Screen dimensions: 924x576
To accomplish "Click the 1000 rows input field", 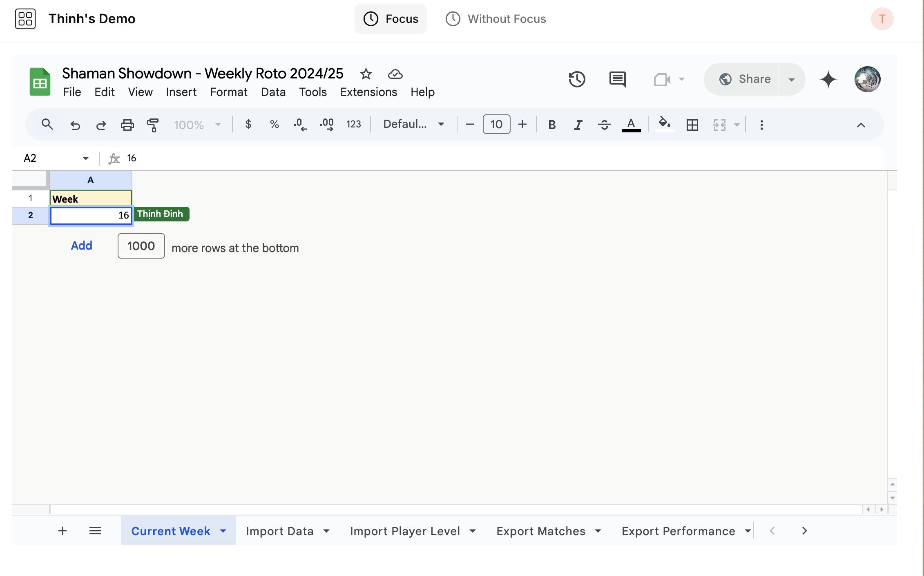I will tap(141, 246).
